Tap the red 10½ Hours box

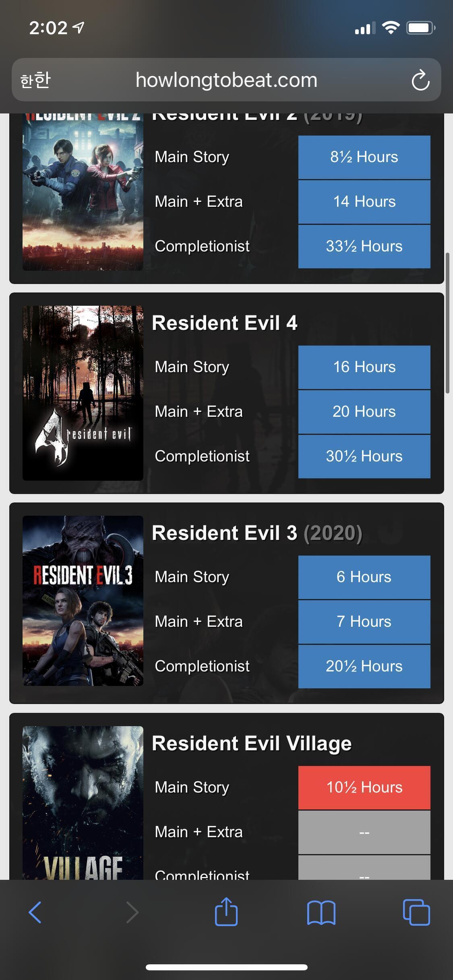tap(364, 787)
